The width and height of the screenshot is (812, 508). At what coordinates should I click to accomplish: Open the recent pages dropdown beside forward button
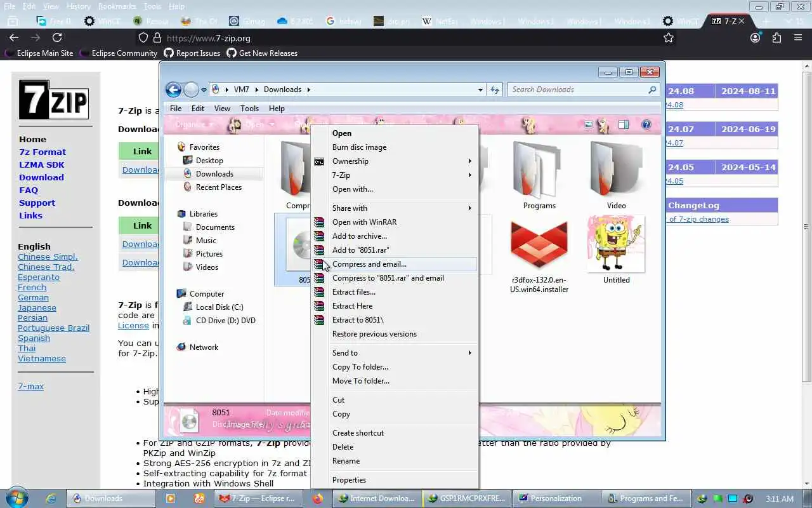pos(204,90)
